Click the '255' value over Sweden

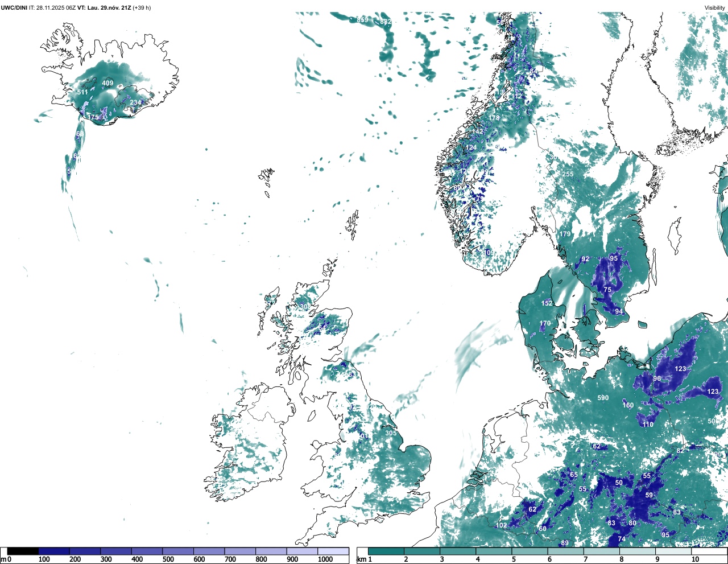point(568,174)
